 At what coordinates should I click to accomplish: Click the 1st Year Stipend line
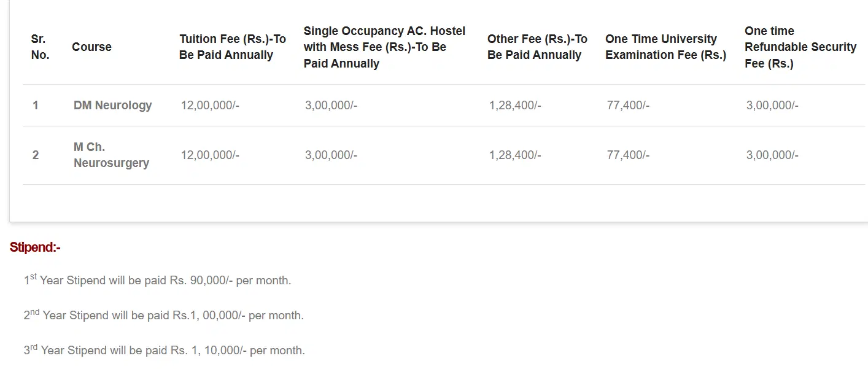click(157, 281)
